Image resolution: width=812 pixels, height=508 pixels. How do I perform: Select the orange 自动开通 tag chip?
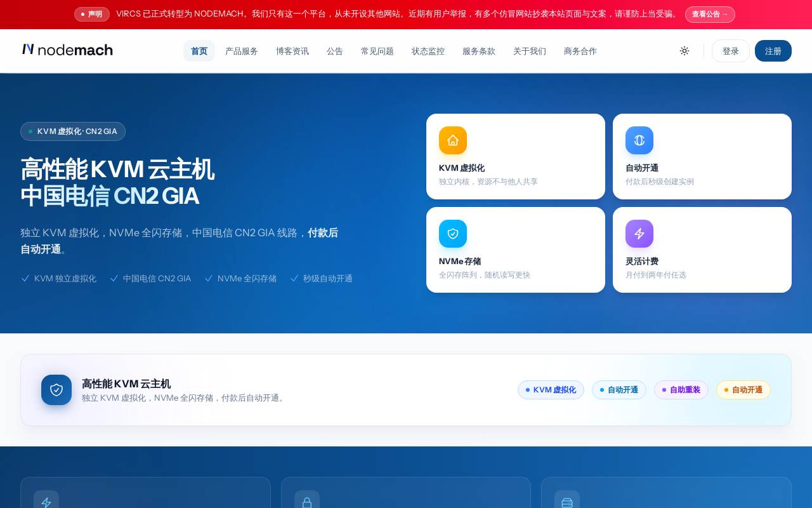tap(743, 390)
